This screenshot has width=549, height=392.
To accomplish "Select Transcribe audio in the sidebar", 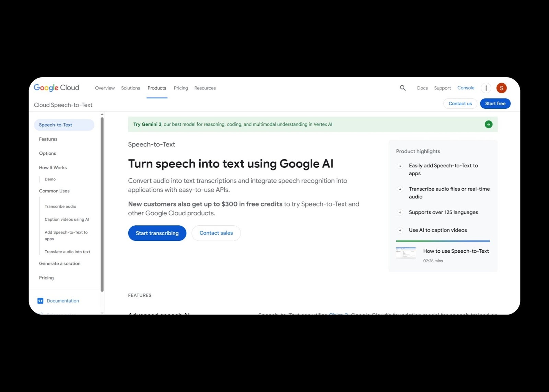I will [60, 206].
